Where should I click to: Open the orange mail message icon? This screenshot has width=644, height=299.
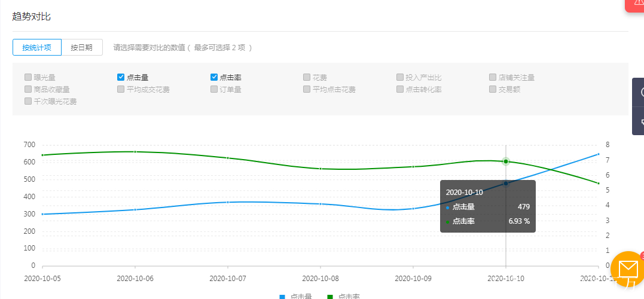(627, 270)
